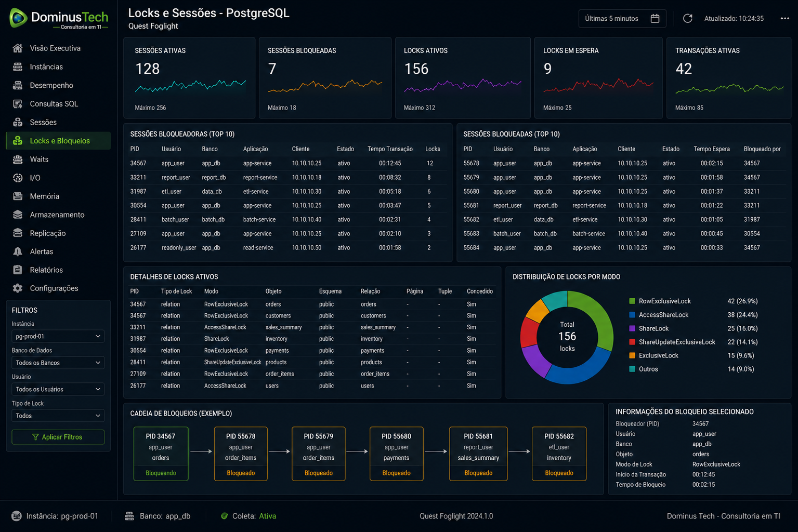Navigate to Replicação in the sidebar

coord(58,233)
